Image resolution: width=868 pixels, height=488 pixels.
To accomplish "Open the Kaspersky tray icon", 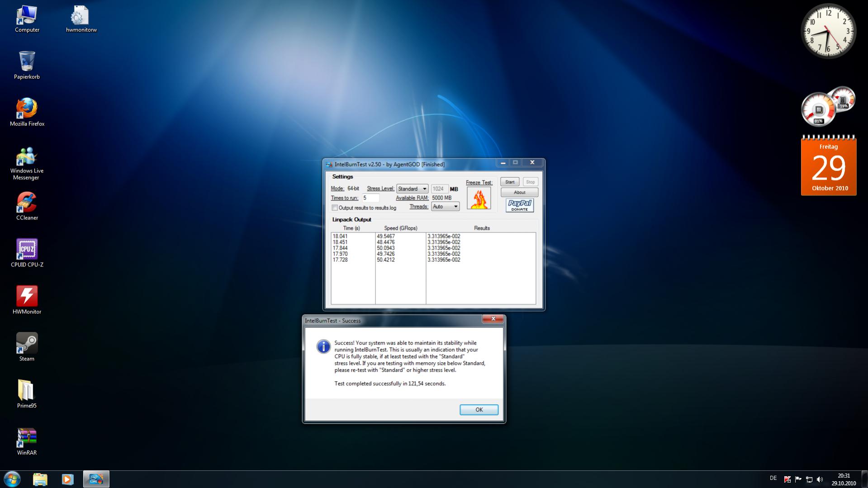I will 787,479.
